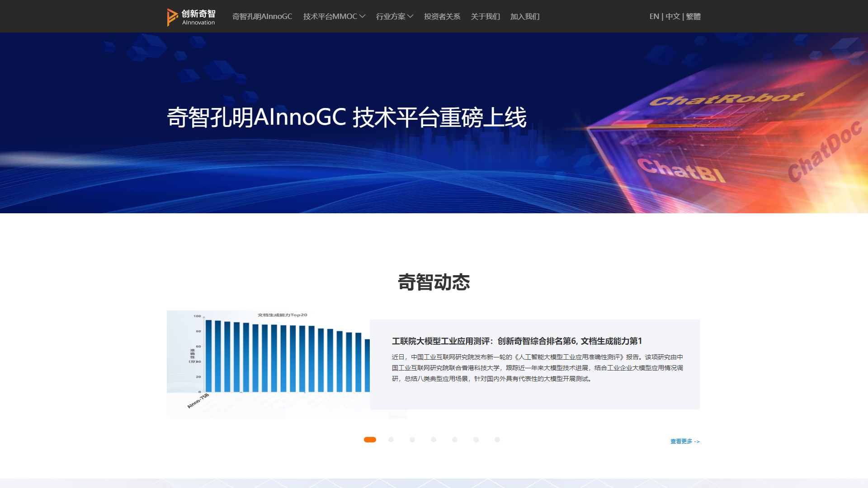Click the active orange carousel indicator
This screenshot has width=868, height=488.
(x=370, y=439)
